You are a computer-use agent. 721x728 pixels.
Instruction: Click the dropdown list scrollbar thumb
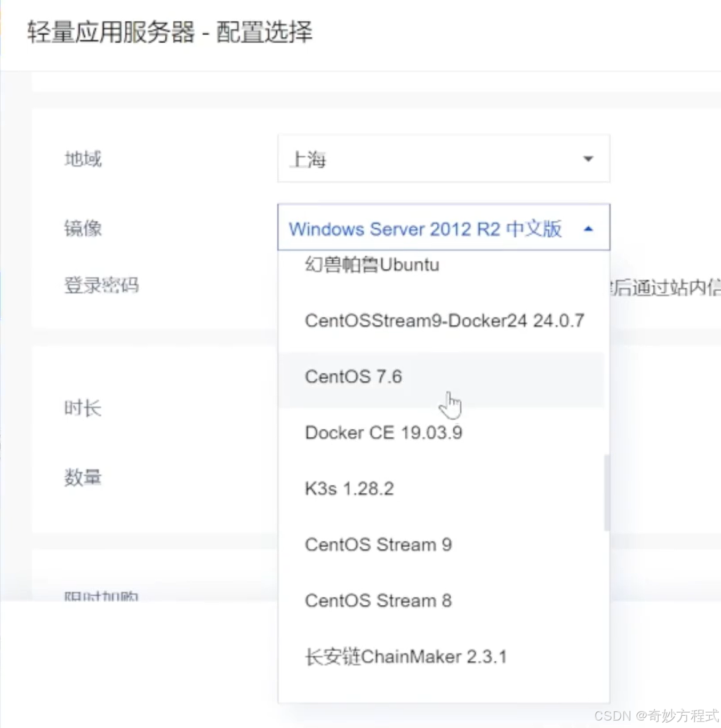[x=606, y=493]
